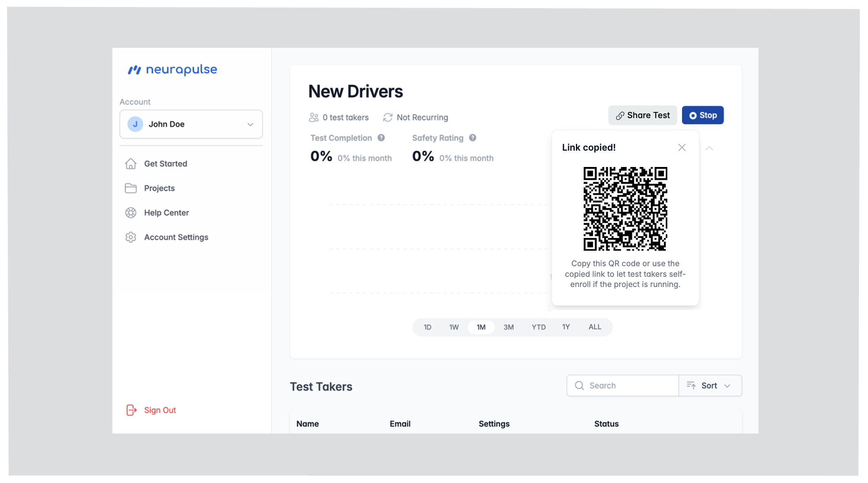Click the Account Settings gear icon
This screenshot has height=483, width=868.
click(131, 237)
